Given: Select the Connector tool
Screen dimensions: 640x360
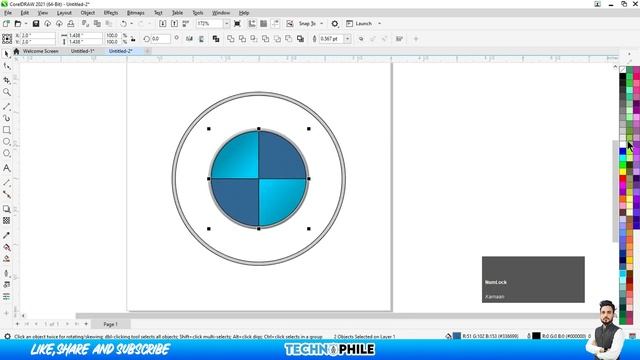Looking at the screenshot, I should pyautogui.click(x=7, y=194).
